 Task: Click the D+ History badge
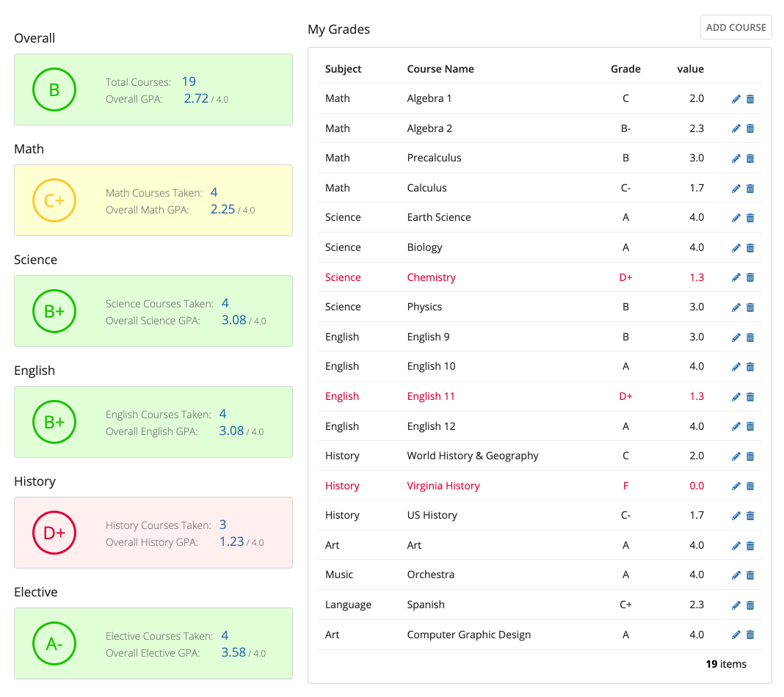tap(54, 533)
